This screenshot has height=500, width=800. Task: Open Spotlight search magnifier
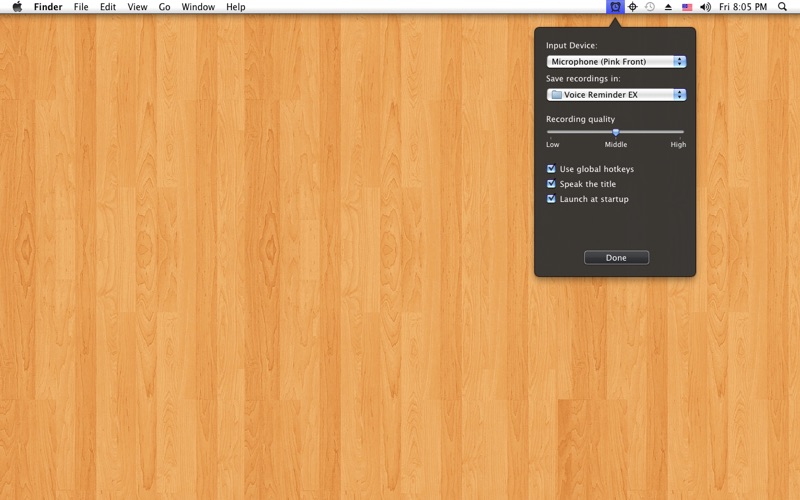(x=782, y=7)
